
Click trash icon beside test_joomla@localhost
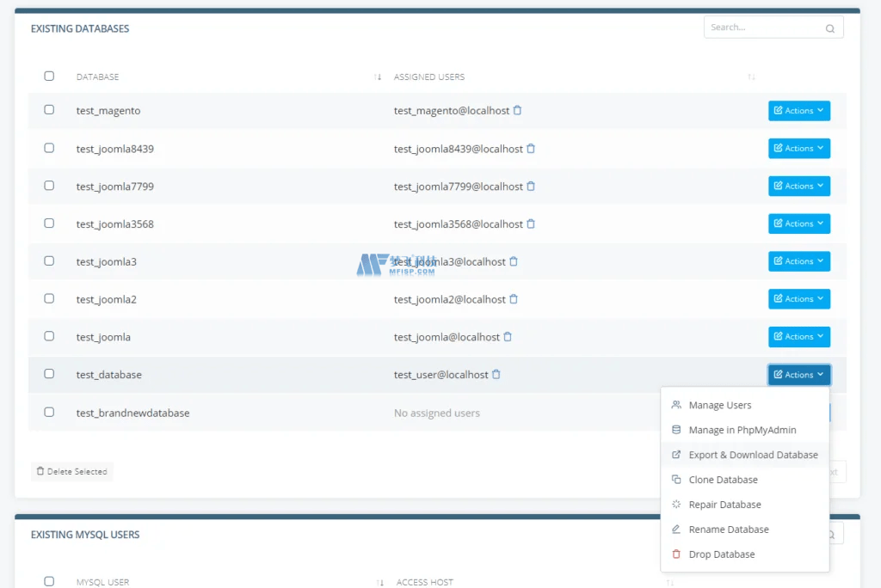508,337
